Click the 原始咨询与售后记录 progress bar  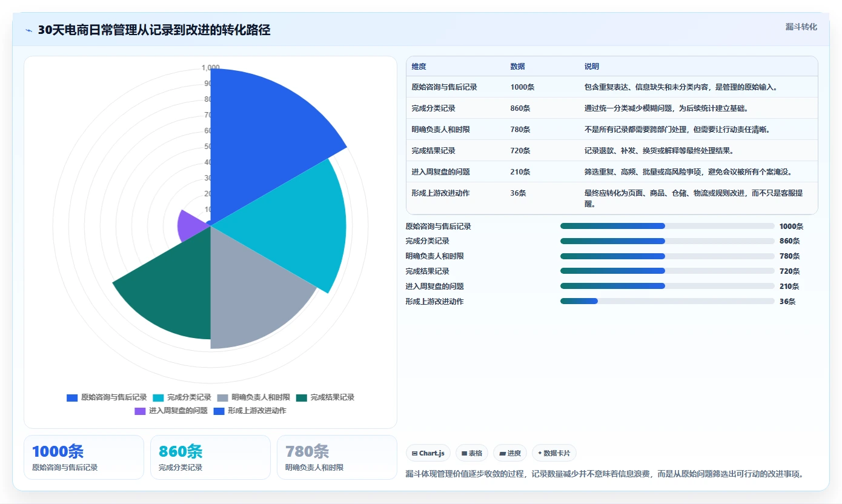pos(668,226)
